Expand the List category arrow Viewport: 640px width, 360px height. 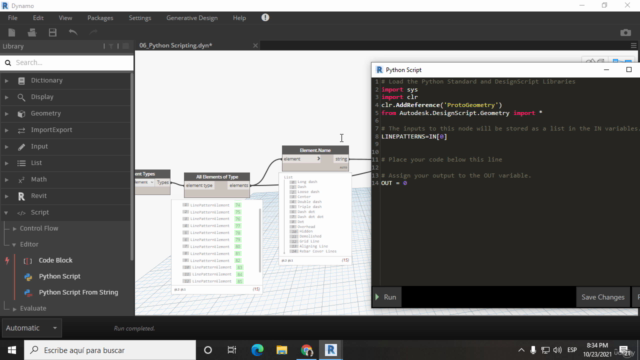[7, 163]
